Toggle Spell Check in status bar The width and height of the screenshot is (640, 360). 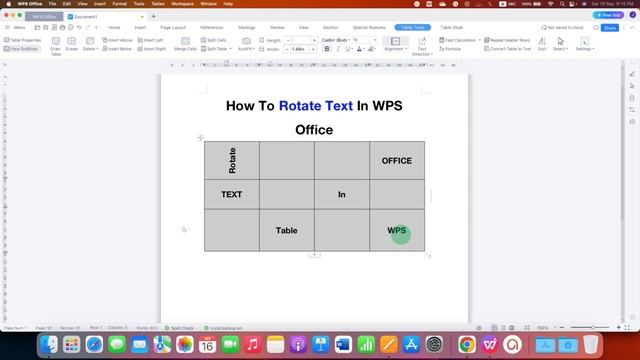(x=179, y=328)
